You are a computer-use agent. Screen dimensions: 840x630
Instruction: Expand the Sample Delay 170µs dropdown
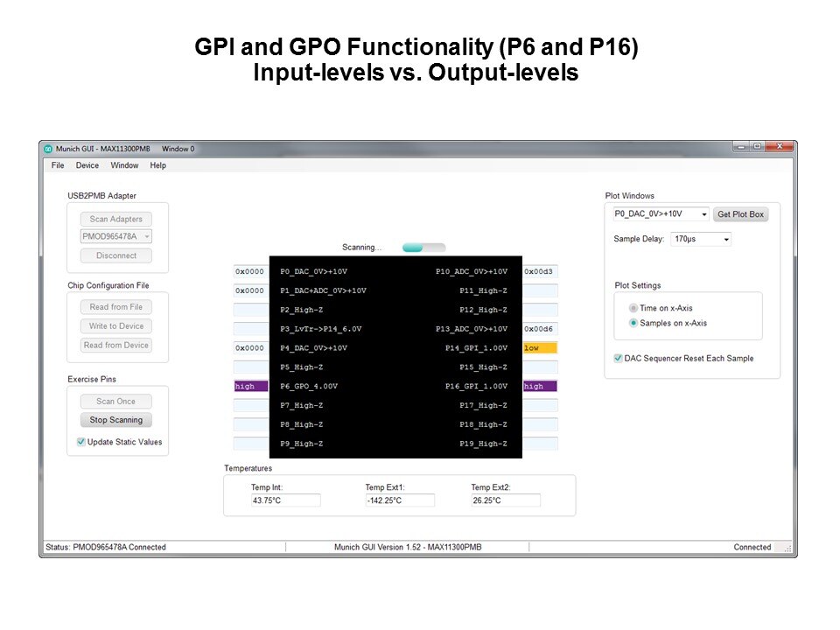[726, 239]
